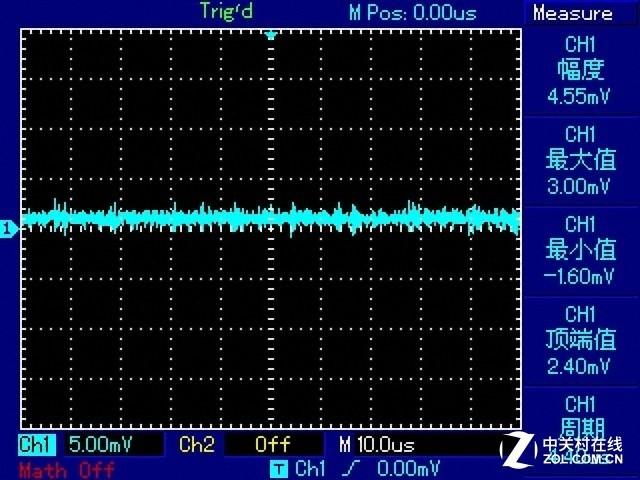Click the M 10.0us timebase readout

(x=377, y=444)
